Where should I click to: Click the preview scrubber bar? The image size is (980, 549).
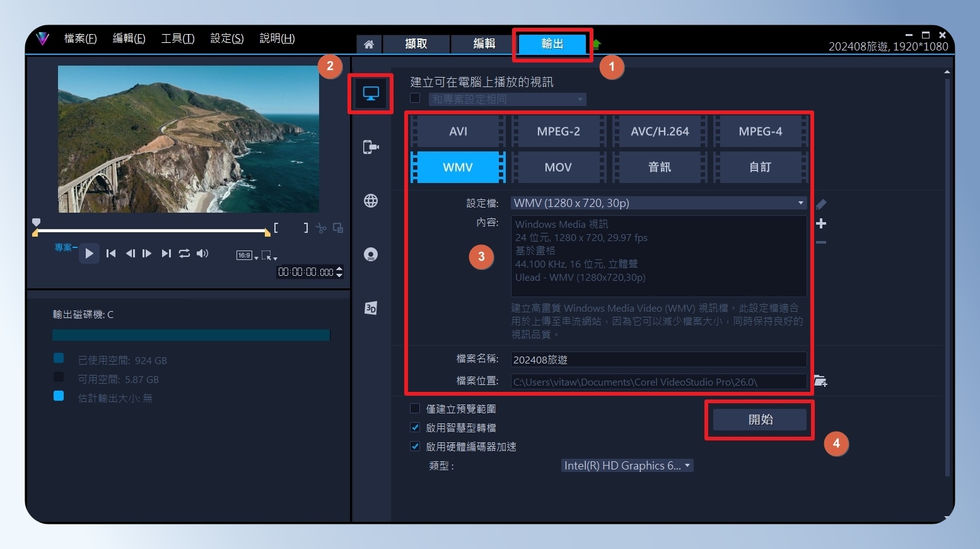151,230
